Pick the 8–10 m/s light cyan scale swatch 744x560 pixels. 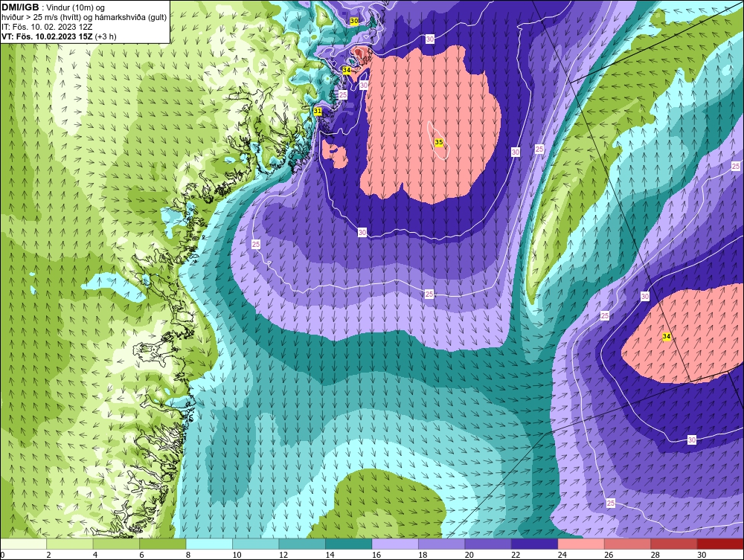(209, 544)
